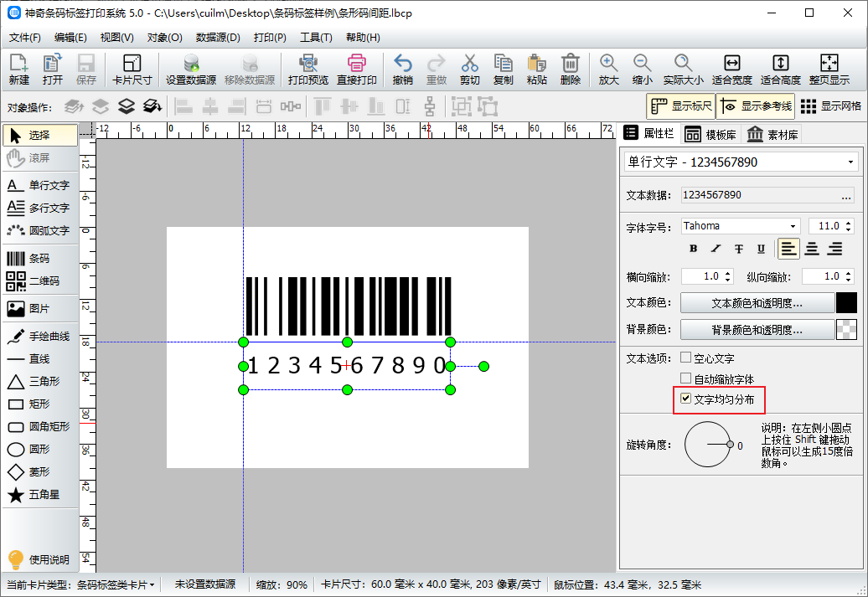Screen dimensions: 868x597
Task: Open a file with 打开 toolbar icon
Action: [x=53, y=69]
